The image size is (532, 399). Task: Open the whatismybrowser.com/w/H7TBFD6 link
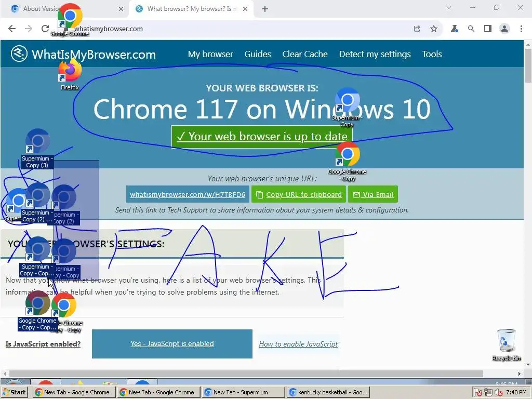(x=188, y=194)
